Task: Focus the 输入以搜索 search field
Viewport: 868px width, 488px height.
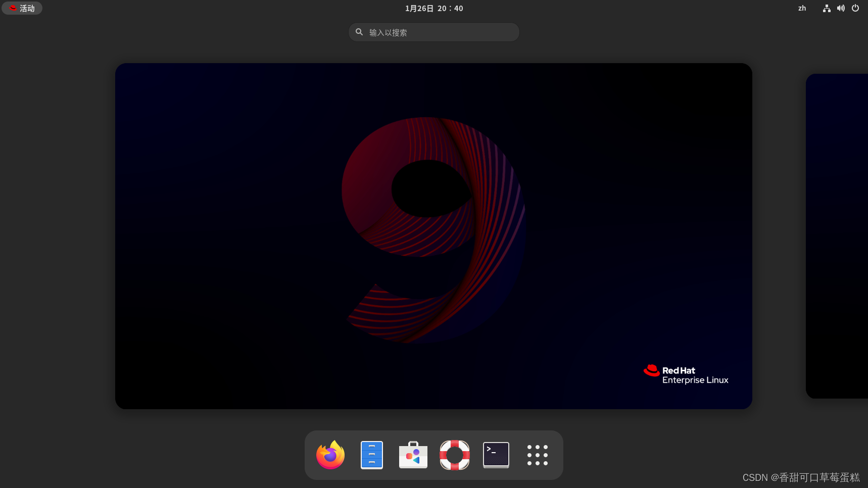Action: (x=434, y=32)
